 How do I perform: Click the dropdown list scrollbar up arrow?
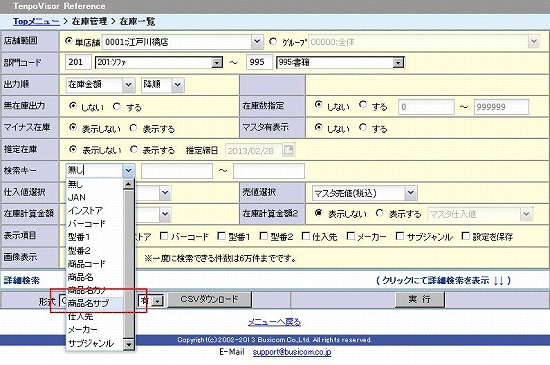(x=129, y=184)
